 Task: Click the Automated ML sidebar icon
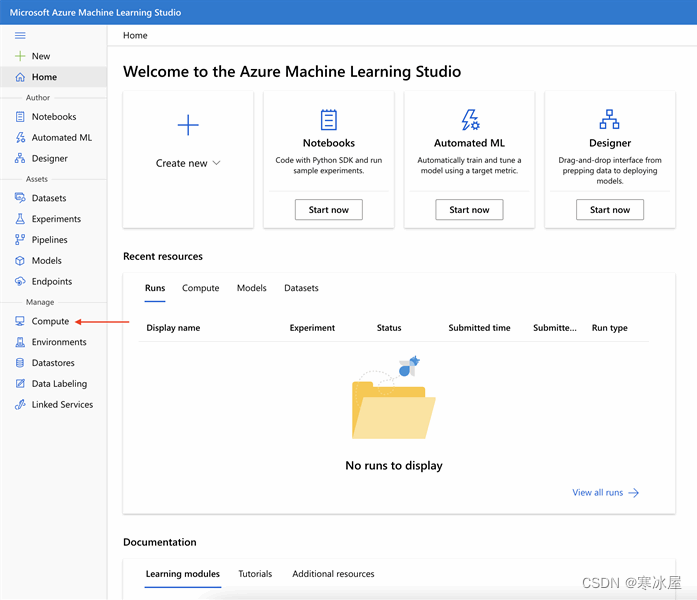click(x=20, y=137)
